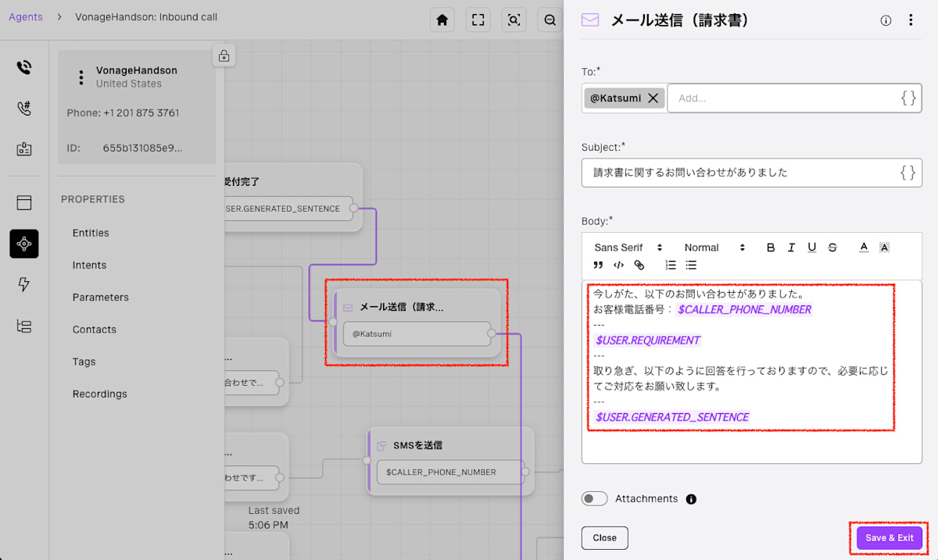Apply bullet list in body editor
Image resolution: width=938 pixels, height=560 pixels.
click(691, 266)
